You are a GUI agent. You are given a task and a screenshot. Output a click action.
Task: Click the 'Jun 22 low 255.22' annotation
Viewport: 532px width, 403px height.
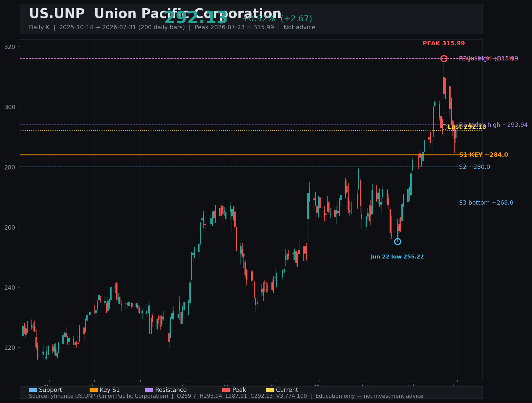[397, 257]
